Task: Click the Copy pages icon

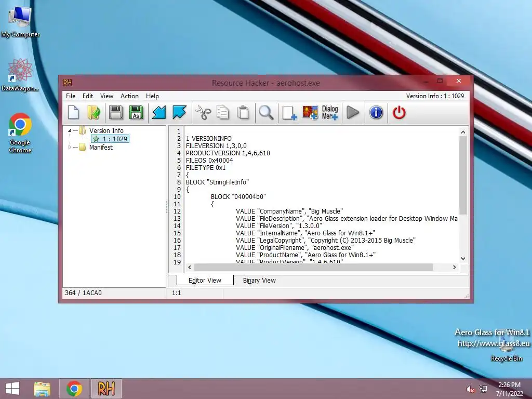Action: 223,113
